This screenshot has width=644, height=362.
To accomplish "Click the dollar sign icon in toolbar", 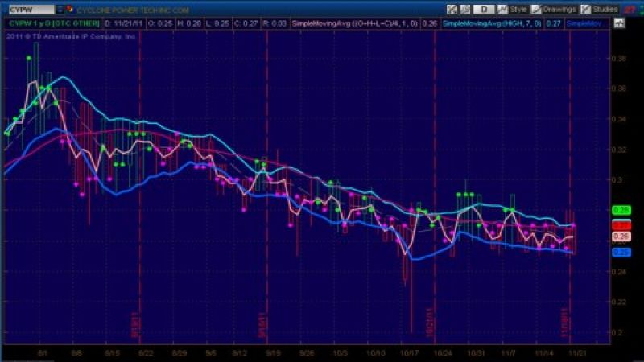I will point(465,10).
